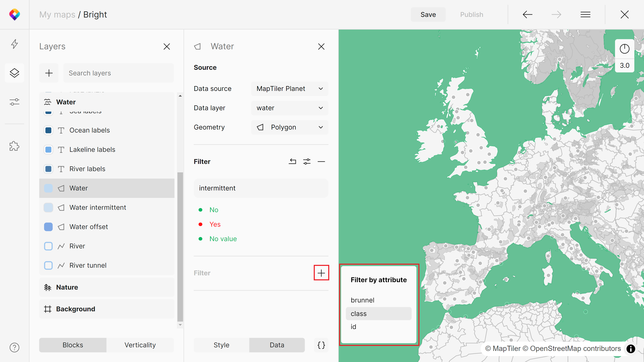644x362 pixels.
Task: Click the help question mark icon
Action: click(14, 348)
